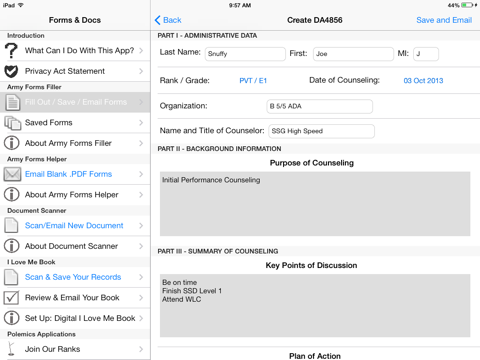Change the 03 Oct 2013 counseling date
This screenshot has width=480, height=360.
(x=423, y=81)
